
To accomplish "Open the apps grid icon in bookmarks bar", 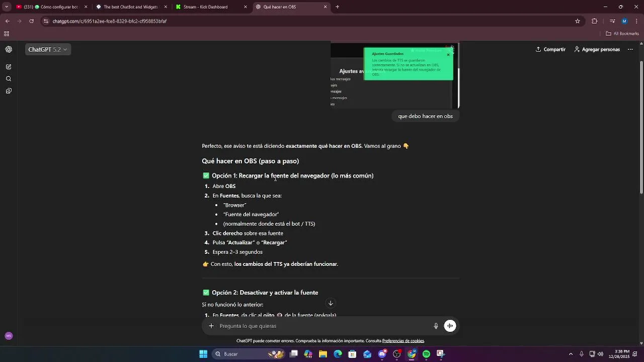I will point(7,34).
